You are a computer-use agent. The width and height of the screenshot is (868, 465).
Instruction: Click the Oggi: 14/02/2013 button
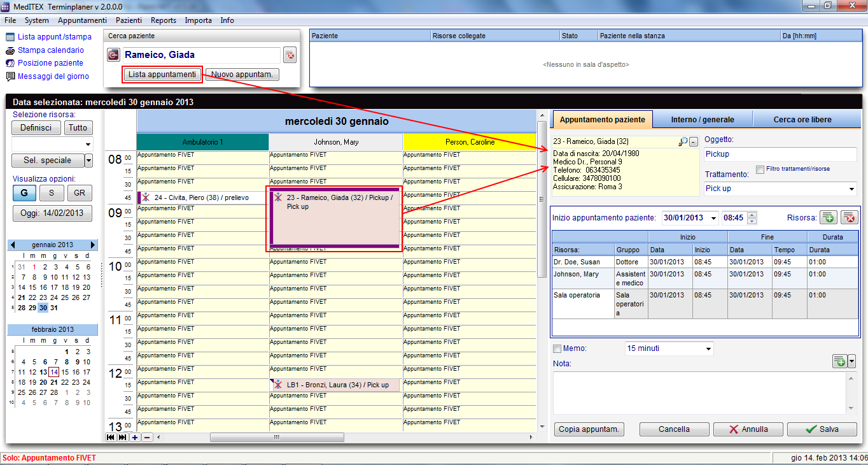(x=52, y=213)
